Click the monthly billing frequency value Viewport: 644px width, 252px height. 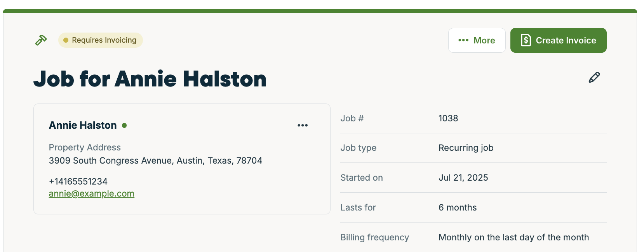click(x=513, y=237)
